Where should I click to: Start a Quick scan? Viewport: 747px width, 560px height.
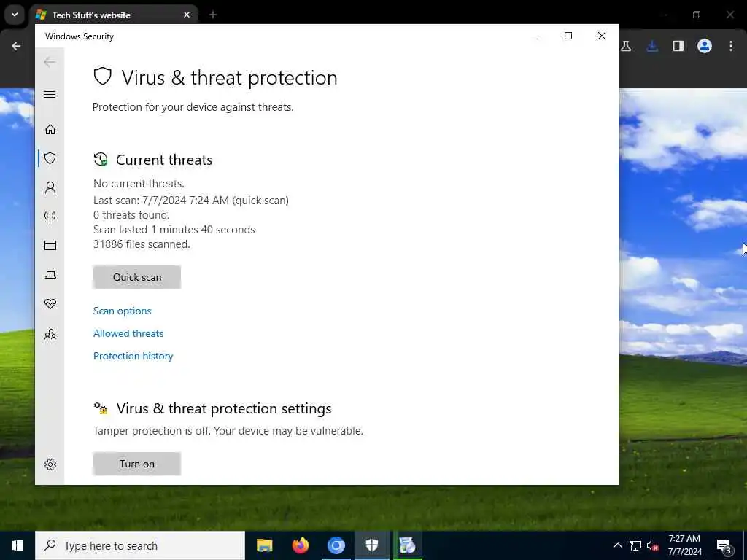pos(137,277)
